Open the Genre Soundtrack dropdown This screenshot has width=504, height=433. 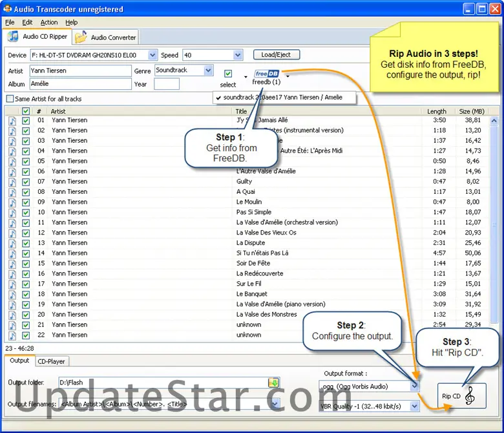coord(208,70)
